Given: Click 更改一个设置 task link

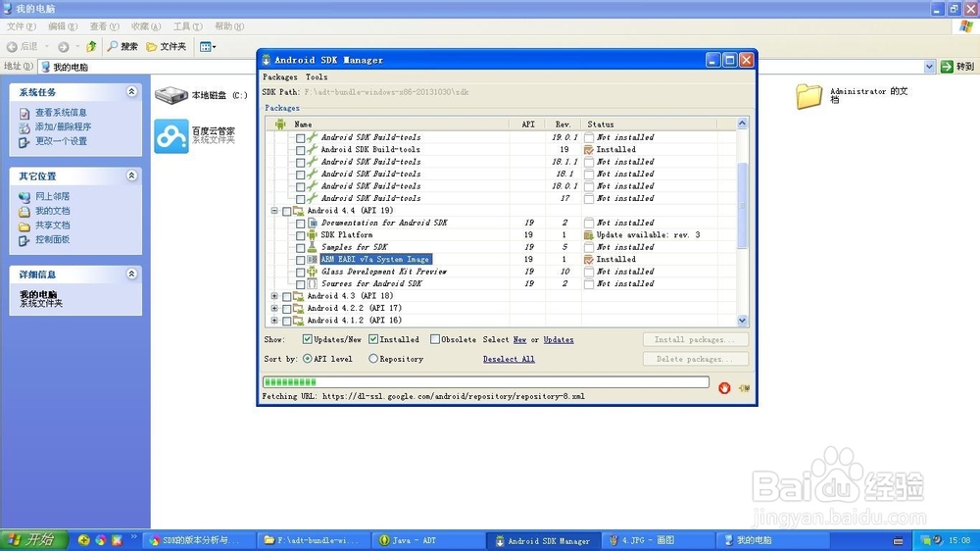Looking at the screenshot, I should (x=61, y=141).
